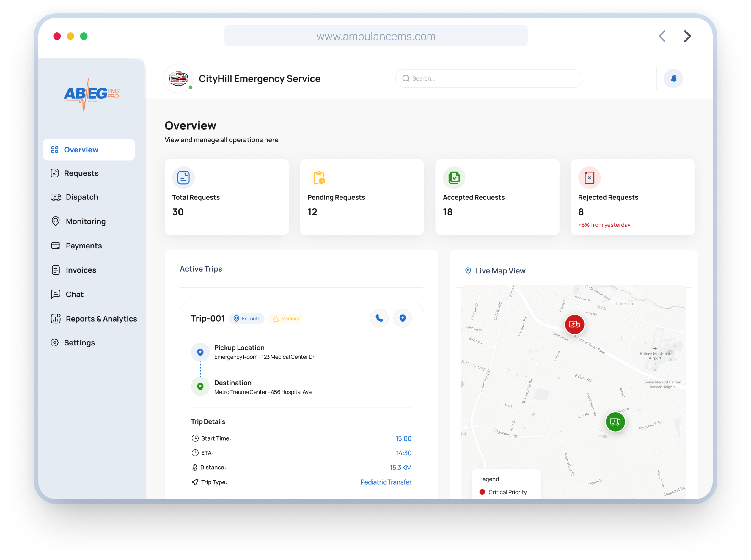
Task: Open Trip-001 location pin button
Action: coord(403,318)
